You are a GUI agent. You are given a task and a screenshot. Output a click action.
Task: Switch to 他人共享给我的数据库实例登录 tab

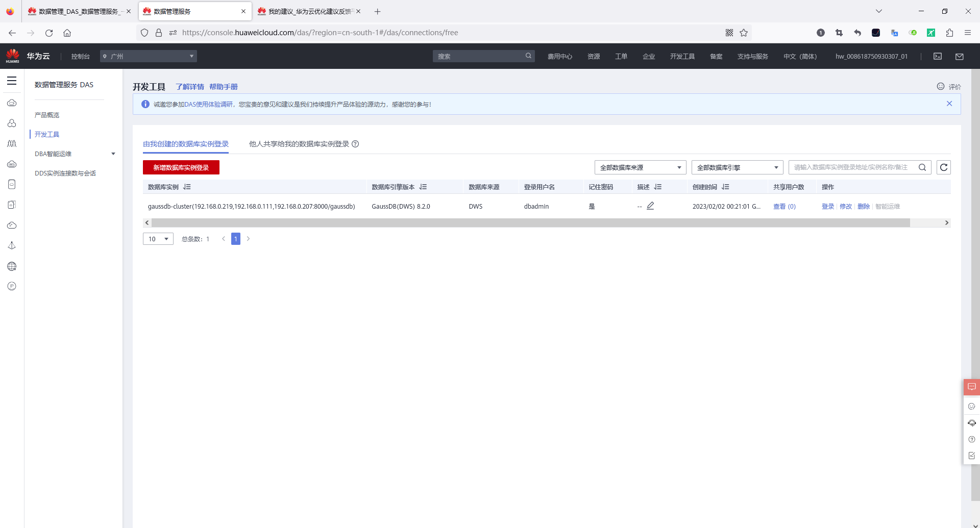(299, 144)
